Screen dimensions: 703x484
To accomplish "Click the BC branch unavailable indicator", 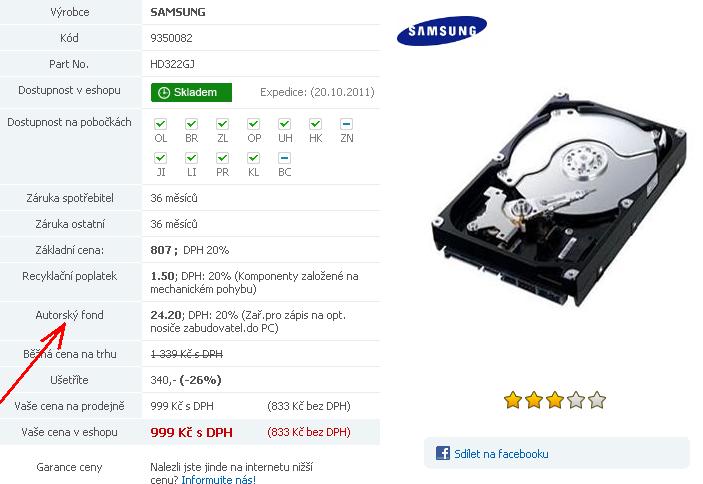I will [284, 158].
